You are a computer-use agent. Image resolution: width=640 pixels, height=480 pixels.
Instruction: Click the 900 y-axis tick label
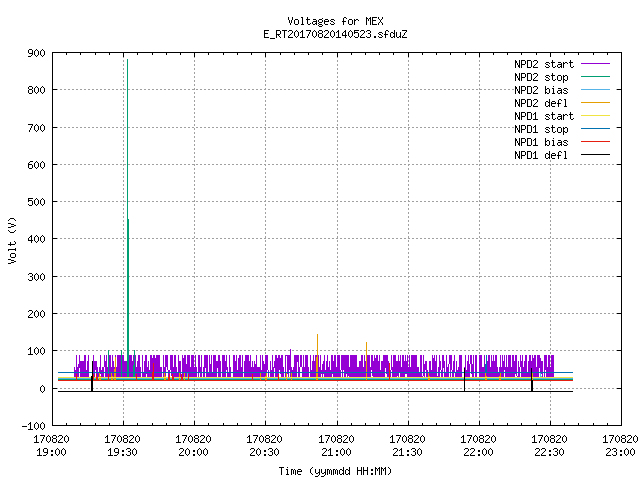tap(36, 53)
